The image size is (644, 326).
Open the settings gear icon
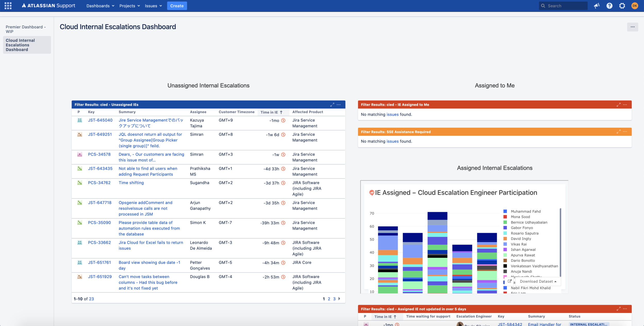pyautogui.click(x=622, y=6)
